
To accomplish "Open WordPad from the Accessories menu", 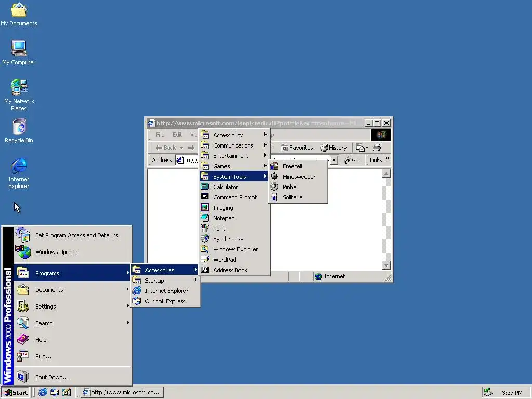I will pos(234,260).
